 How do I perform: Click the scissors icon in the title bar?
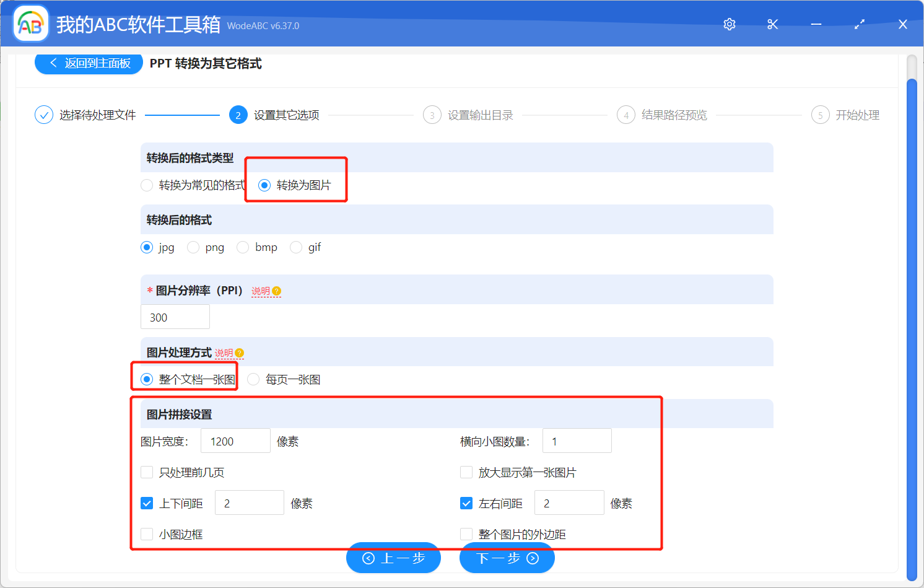click(772, 24)
